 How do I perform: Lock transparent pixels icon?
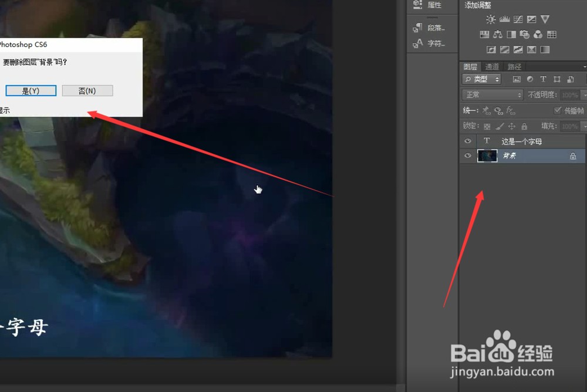(487, 127)
